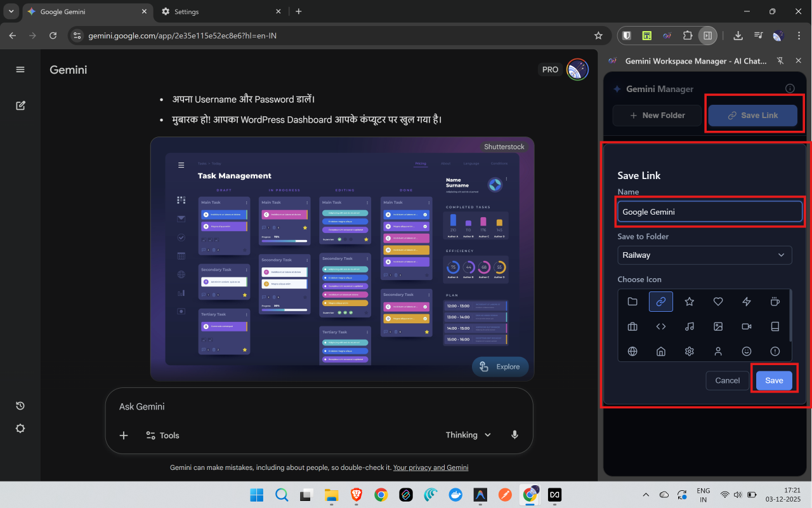
Task: Select the lightning bolt icon
Action: 747,302
